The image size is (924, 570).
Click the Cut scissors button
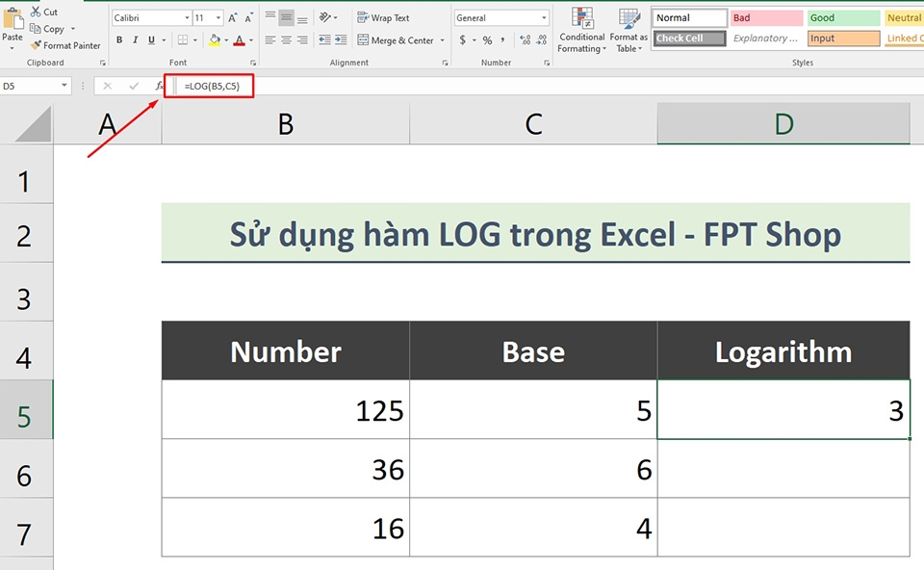44,12
